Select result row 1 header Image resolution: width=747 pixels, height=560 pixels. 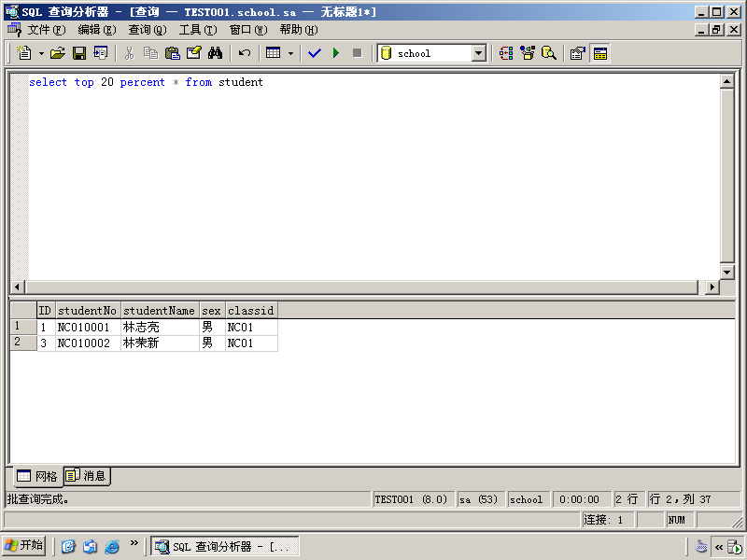tap(22, 327)
